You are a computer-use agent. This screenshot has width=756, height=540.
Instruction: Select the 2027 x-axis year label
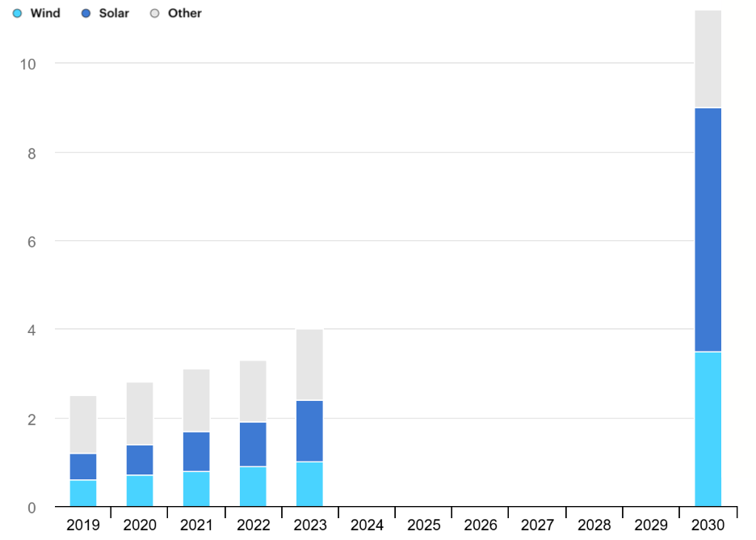coord(537,525)
